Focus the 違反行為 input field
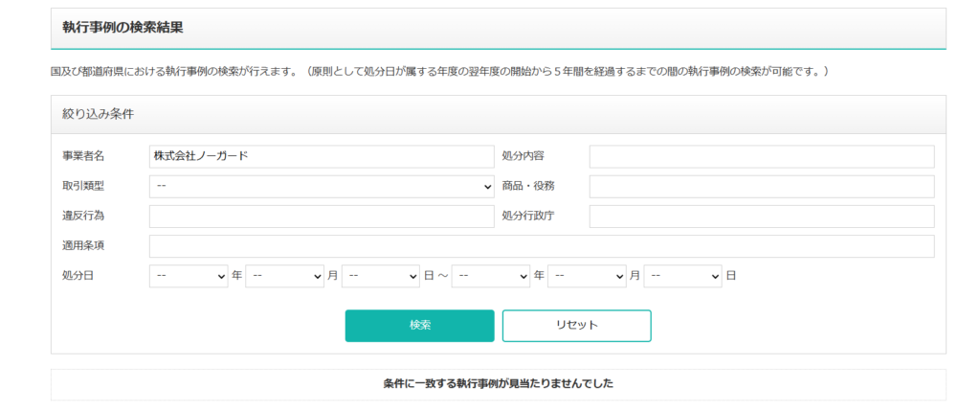Image resolution: width=980 pixels, height=412 pixels. [322, 217]
